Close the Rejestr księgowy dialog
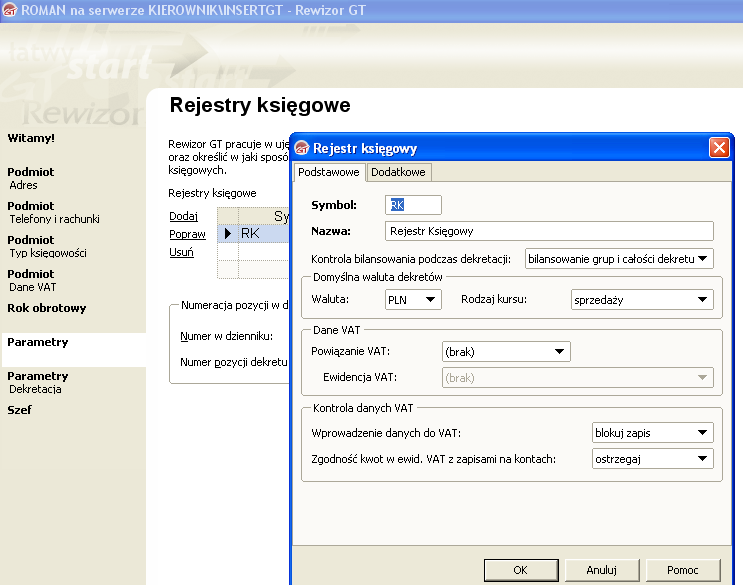Image resolution: width=743 pixels, height=585 pixels. (719, 148)
